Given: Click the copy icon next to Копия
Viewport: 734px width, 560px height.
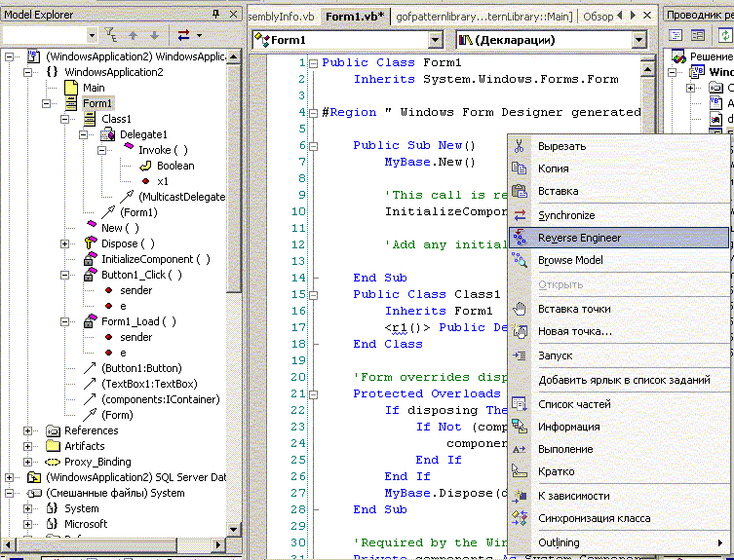Looking at the screenshot, I should [519, 168].
